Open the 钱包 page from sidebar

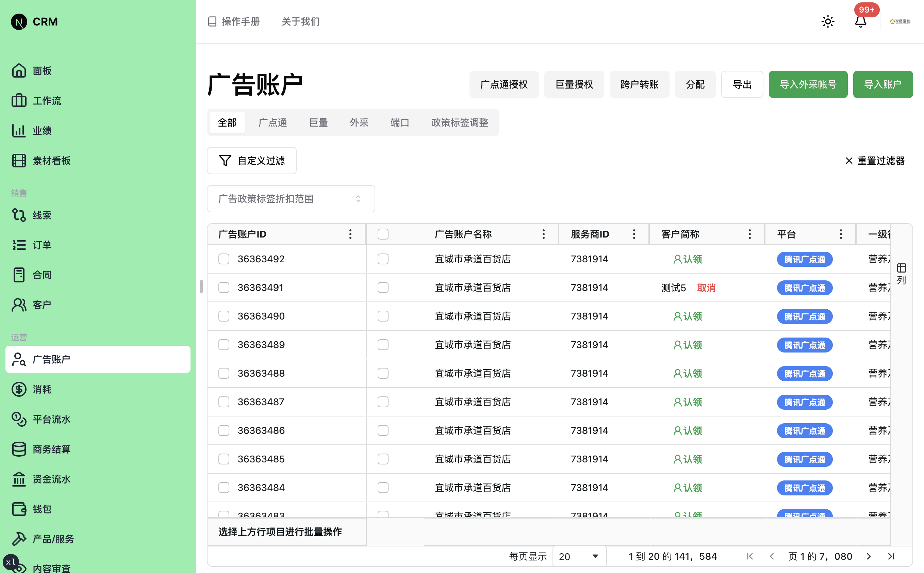[41, 509]
